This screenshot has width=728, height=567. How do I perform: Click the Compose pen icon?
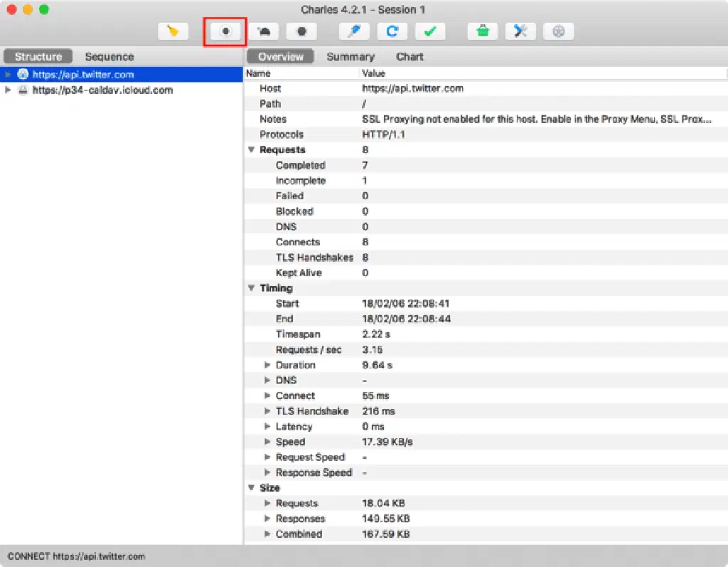pyautogui.click(x=354, y=31)
